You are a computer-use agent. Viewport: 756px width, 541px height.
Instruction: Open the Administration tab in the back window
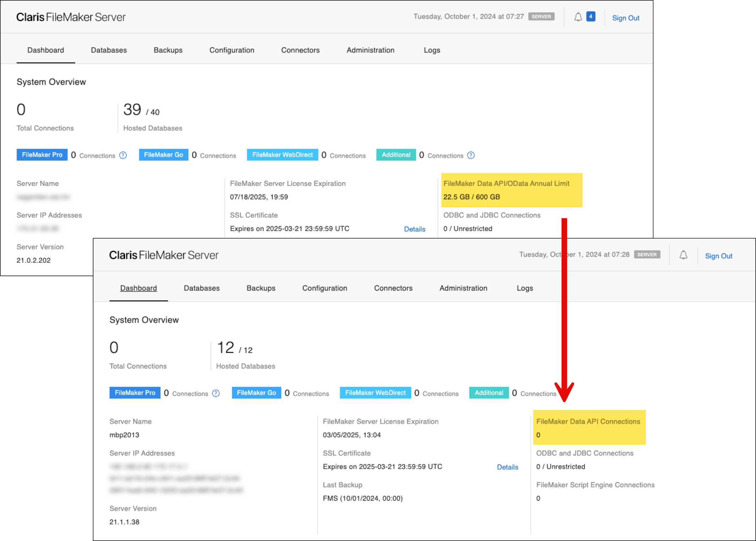coord(371,50)
